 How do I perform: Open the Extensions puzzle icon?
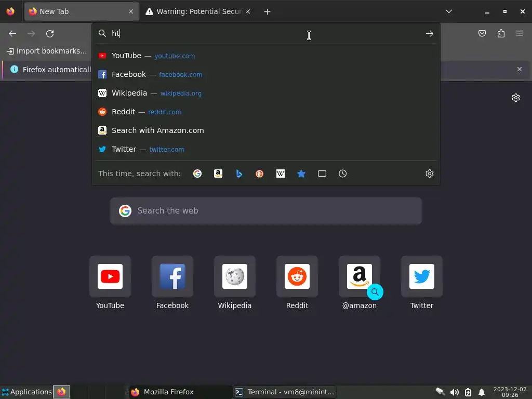coord(501,33)
